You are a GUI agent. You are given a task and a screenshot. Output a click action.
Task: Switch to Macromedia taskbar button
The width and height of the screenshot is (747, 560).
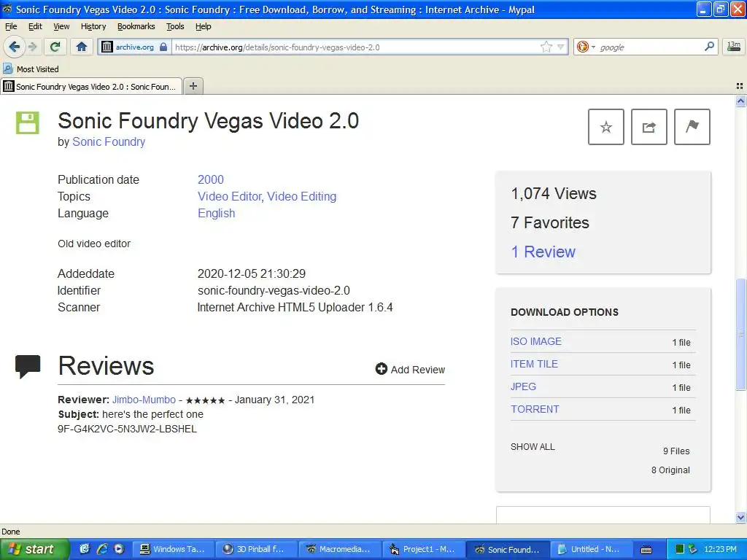click(340, 549)
